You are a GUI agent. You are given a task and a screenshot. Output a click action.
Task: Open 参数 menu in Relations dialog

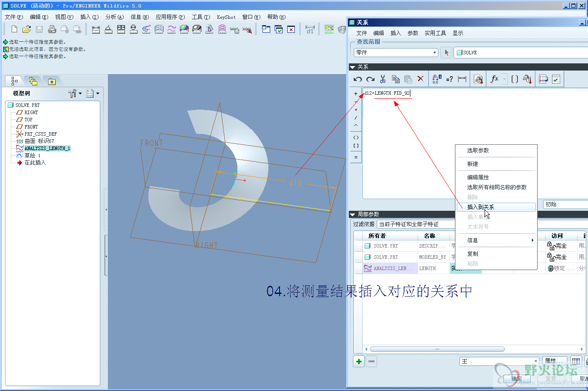pos(413,33)
